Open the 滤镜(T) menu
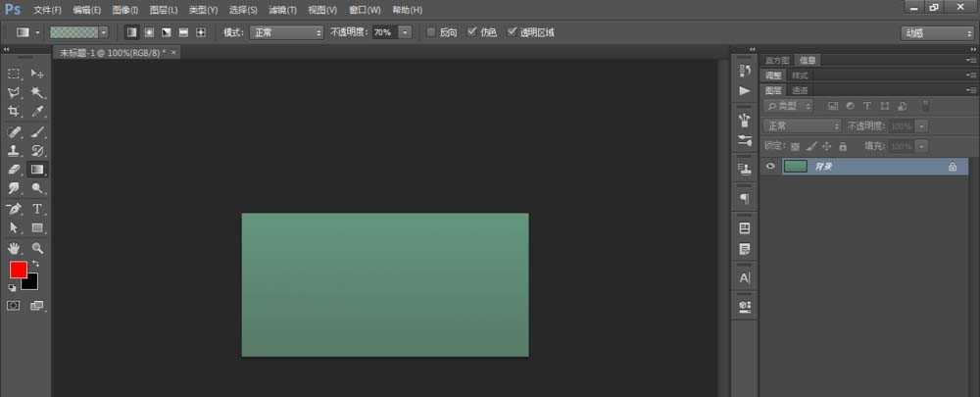The image size is (980, 397). coord(282,9)
